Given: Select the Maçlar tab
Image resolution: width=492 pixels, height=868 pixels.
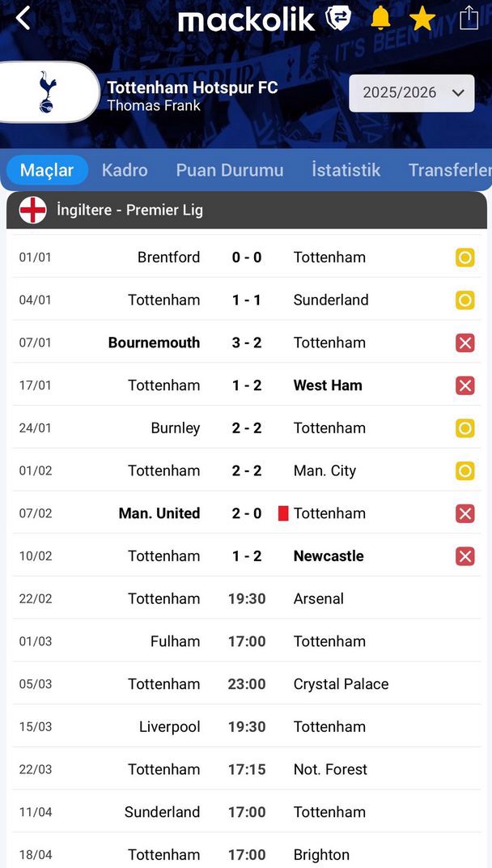Looking at the screenshot, I should point(47,170).
